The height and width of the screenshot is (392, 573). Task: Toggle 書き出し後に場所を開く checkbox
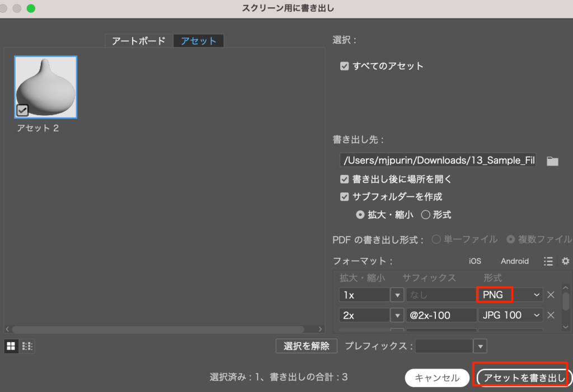345,180
